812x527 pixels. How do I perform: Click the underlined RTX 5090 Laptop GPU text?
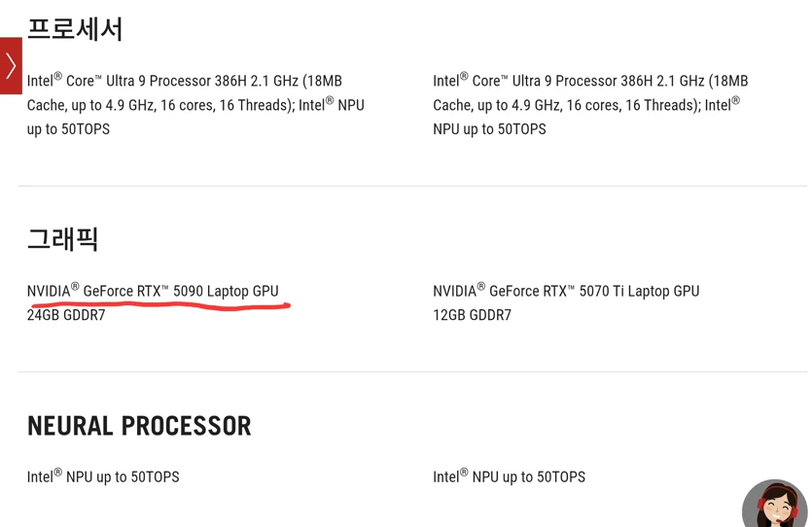tap(153, 291)
